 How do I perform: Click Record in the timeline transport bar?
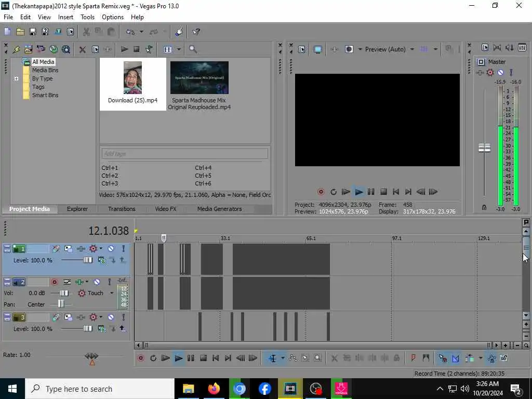140,358
